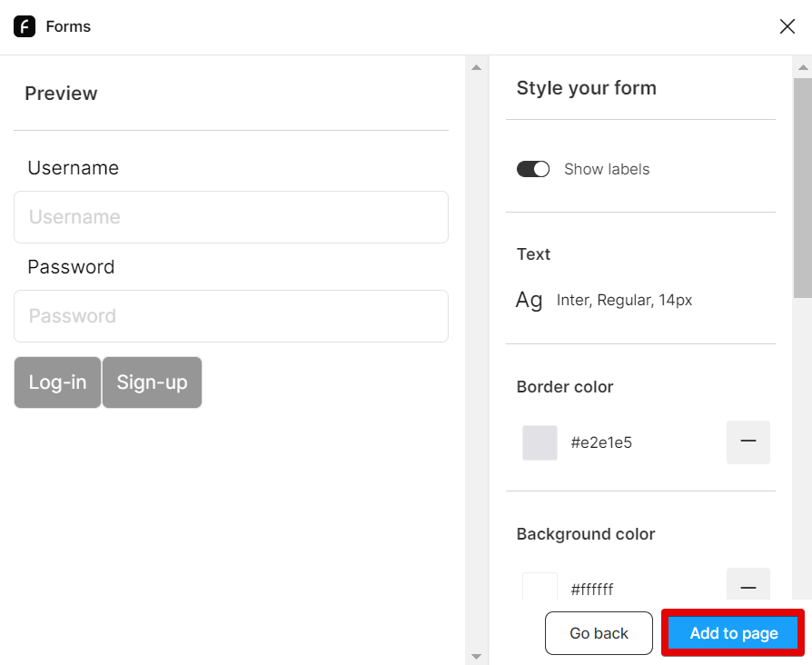Open the Ag text style picker
Image resolution: width=812 pixels, height=665 pixels.
[x=530, y=300]
